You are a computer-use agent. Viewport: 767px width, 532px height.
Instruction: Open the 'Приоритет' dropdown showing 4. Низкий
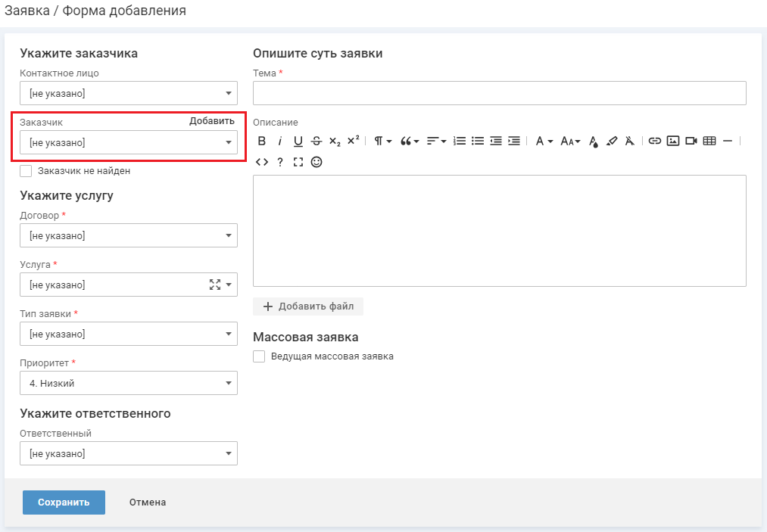pyautogui.click(x=129, y=383)
